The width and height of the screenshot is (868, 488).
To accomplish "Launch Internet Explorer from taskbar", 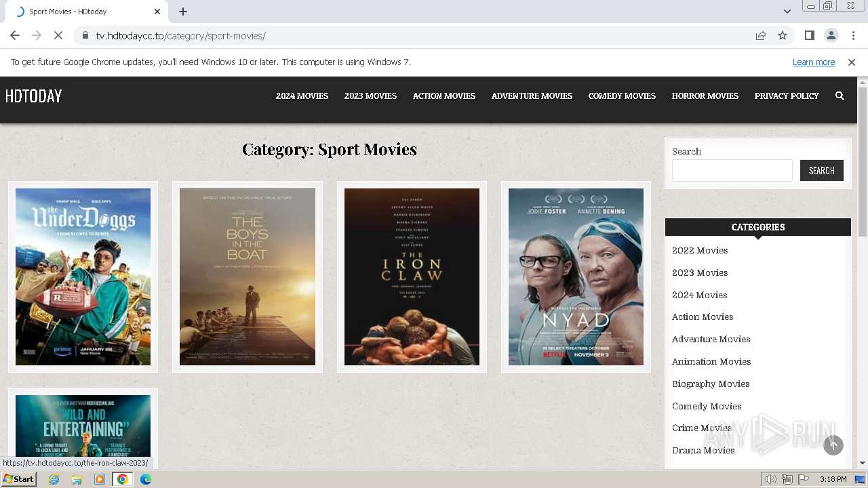I will click(54, 479).
